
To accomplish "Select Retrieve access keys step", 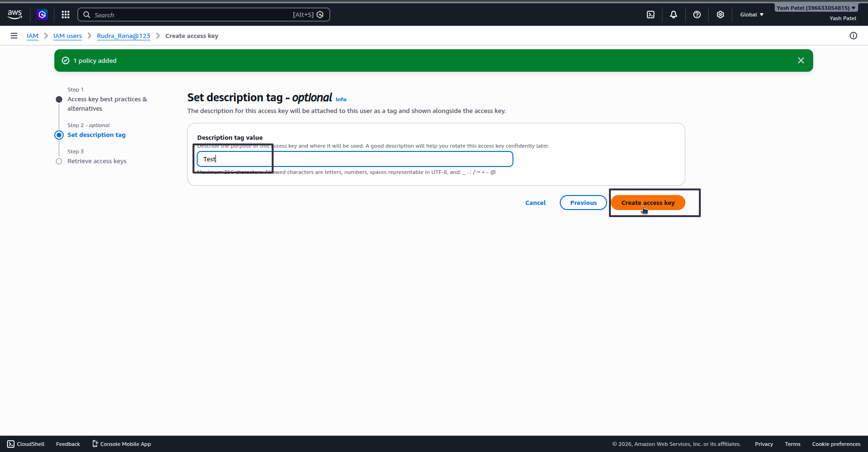I will (97, 161).
